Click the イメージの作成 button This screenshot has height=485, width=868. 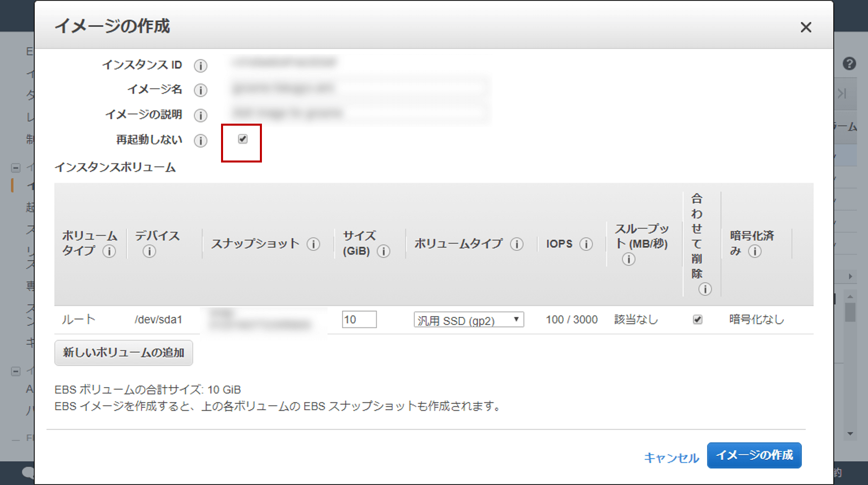(x=754, y=455)
